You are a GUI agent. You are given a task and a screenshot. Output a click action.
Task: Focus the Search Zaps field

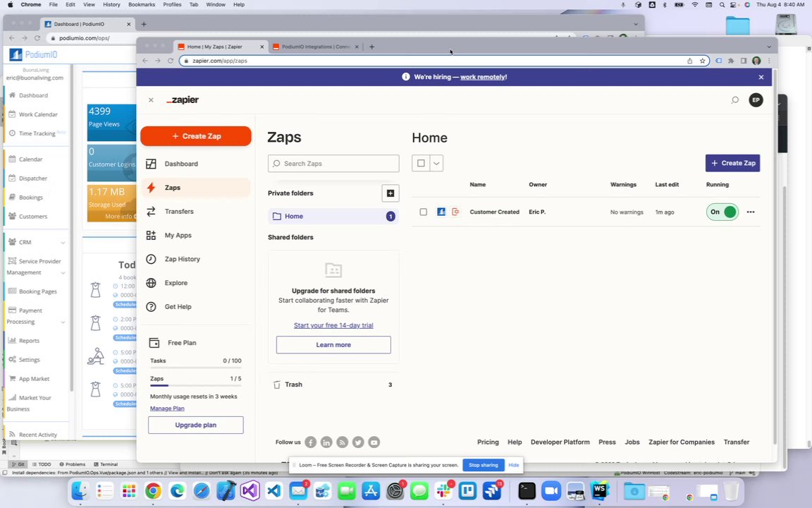click(x=333, y=163)
